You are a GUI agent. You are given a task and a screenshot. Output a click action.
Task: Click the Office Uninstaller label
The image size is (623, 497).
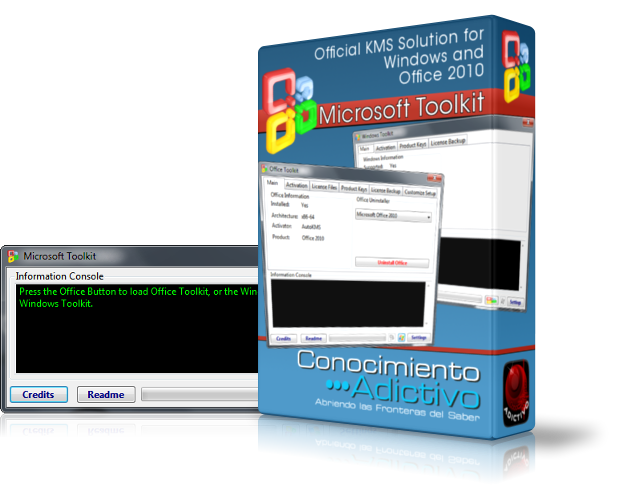(373, 200)
